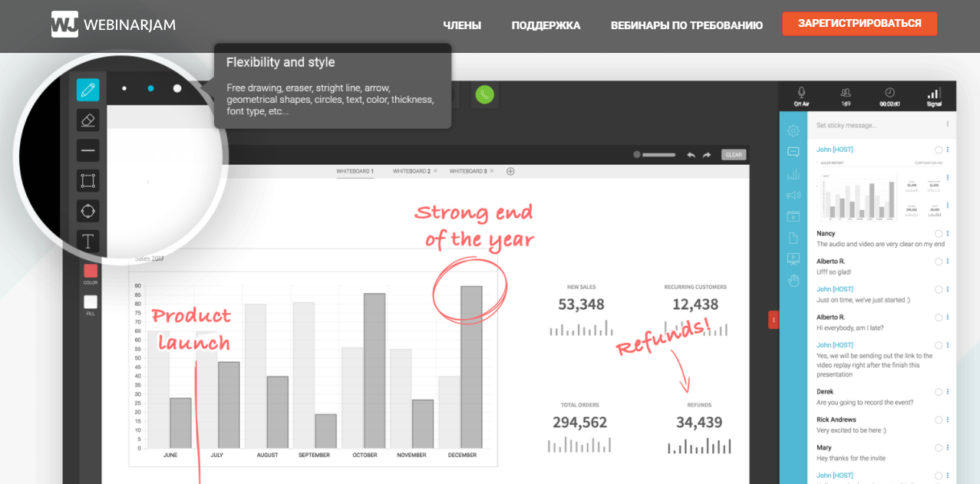The height and width of the screenshot is (484, 980).
Task: Open the polls bar chart sidebar icon
Action: pyautogui.click(x=794, y=174)
